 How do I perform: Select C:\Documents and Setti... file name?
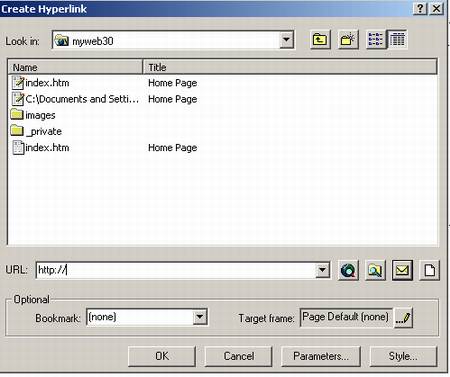(82, 99)
